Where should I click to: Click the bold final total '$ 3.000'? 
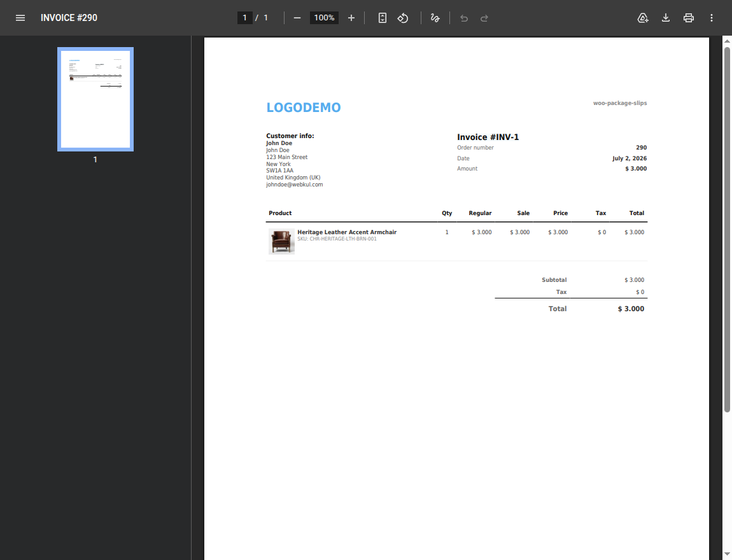[x=631, y=309]
